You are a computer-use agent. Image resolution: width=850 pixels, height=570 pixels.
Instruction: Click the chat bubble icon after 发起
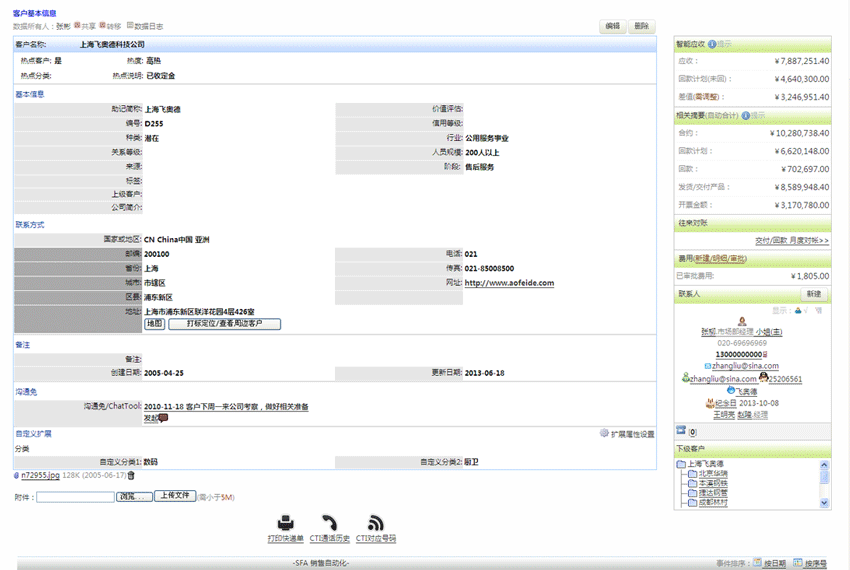tap(163, 418)
